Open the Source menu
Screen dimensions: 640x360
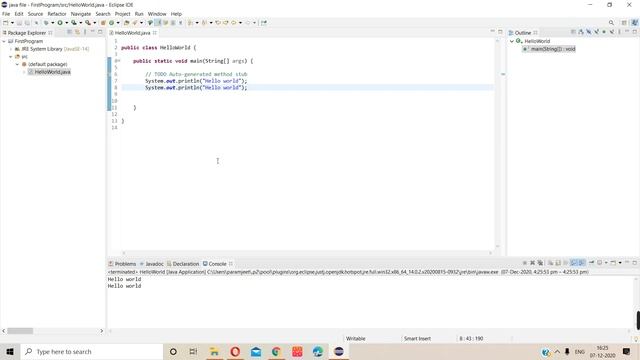pyautogui.click(x=35, y=14)
